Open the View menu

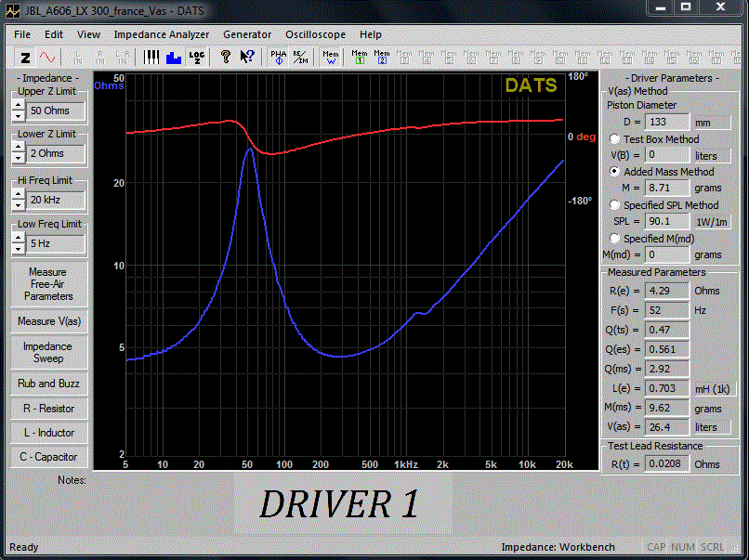tap(88, 34)
